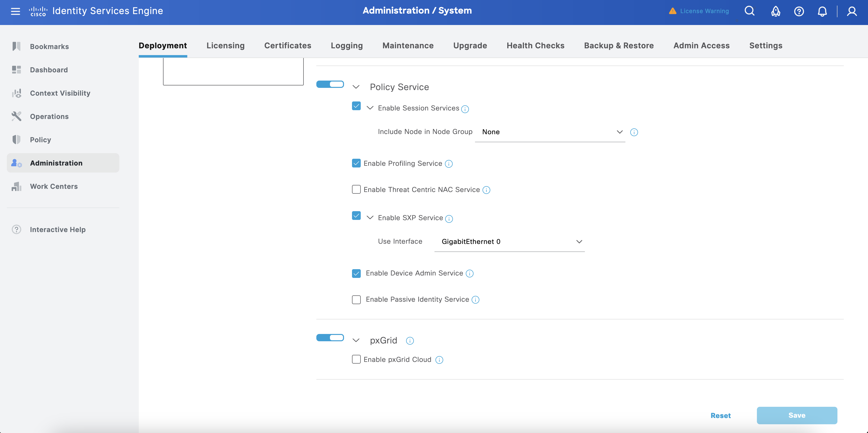Open the hamburger navigation menu
868x433 pixels.
[16, 11]
